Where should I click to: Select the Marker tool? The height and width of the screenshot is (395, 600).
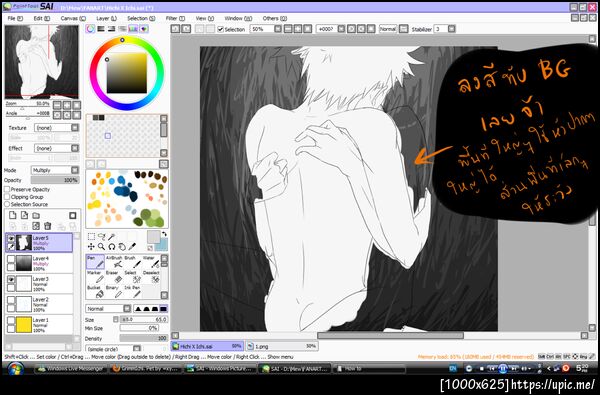click(95, 277)
